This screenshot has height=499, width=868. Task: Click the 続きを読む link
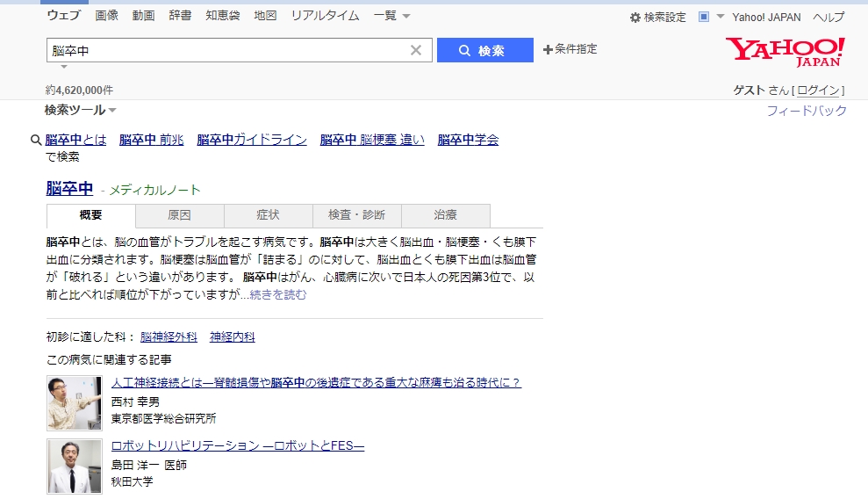point(278,294)
